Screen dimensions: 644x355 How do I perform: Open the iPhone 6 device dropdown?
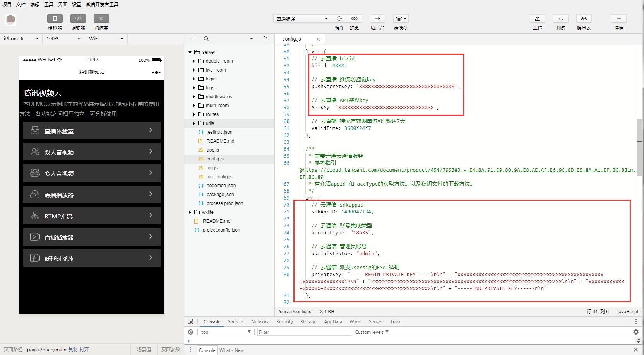click(x=20, y=38)
